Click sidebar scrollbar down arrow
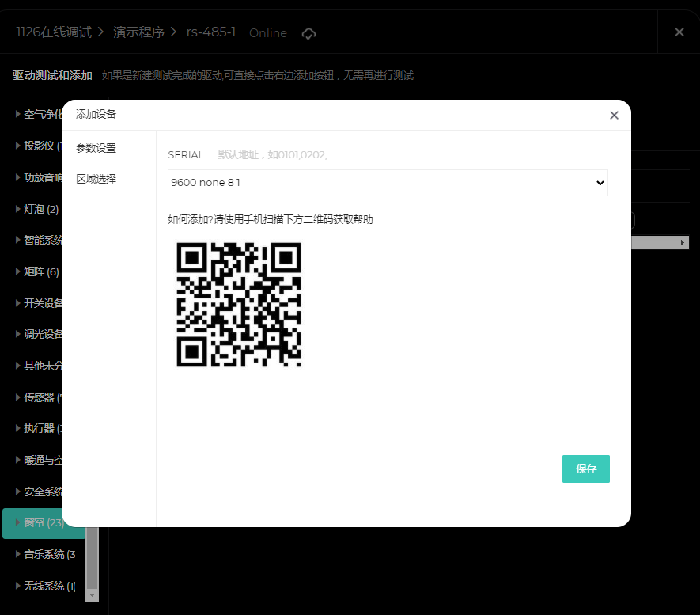700x615 pixels. coord(92,595)
